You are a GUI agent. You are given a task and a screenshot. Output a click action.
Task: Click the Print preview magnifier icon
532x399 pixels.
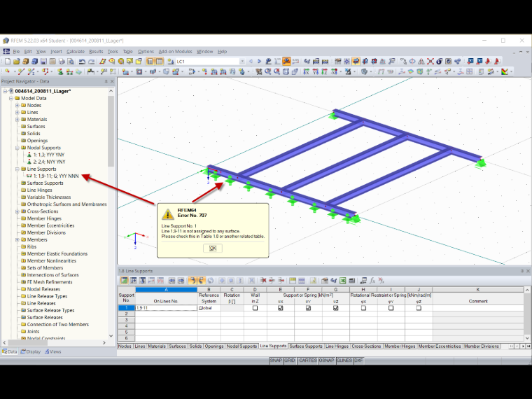[x=71, y=62]
